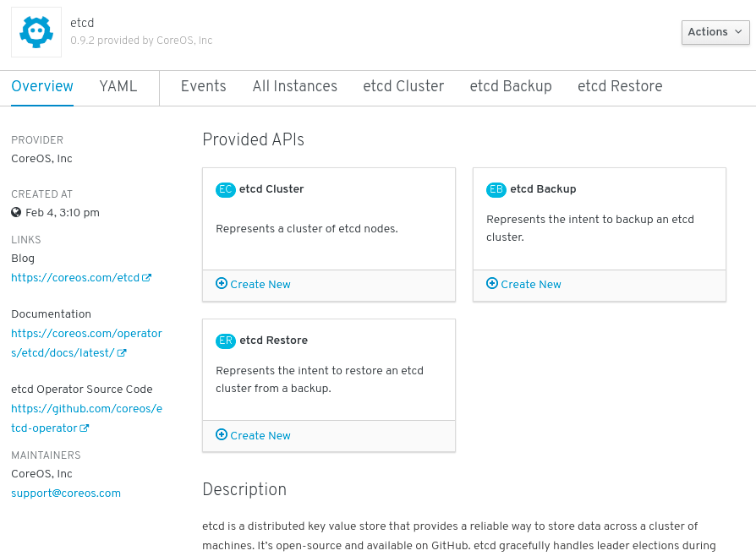
Task: Open the etcd Restore tab
Action: coord(620,86)
